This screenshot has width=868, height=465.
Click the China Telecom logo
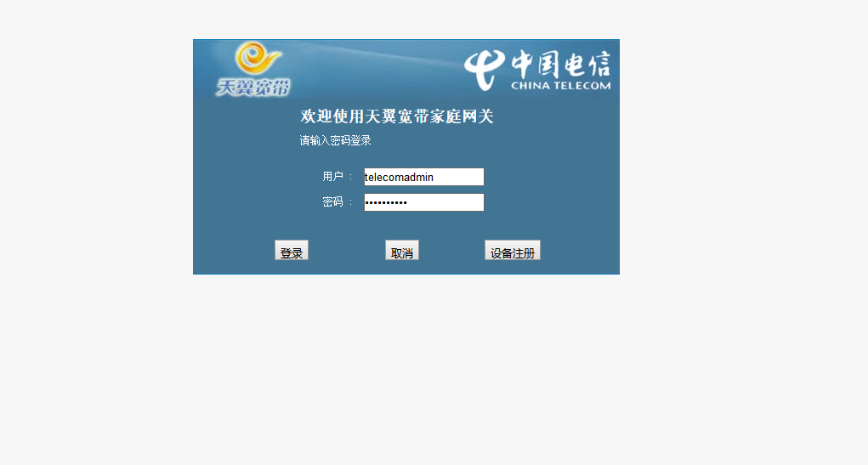point(537,71)
